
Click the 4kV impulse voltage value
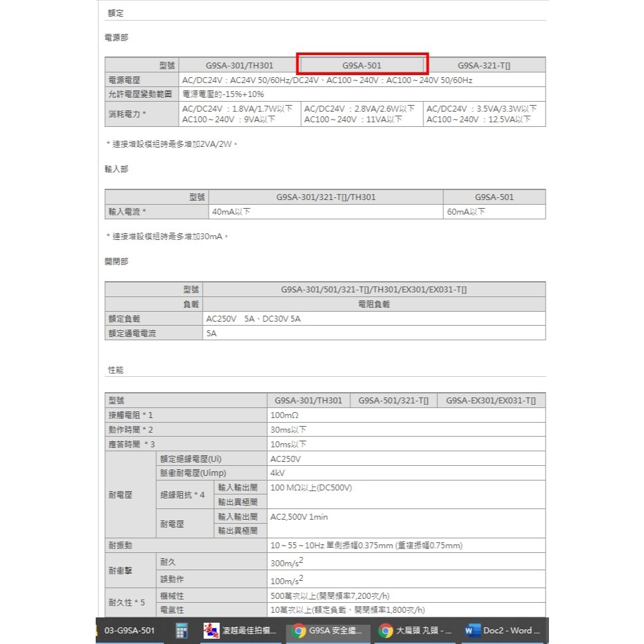coord(278,473)
